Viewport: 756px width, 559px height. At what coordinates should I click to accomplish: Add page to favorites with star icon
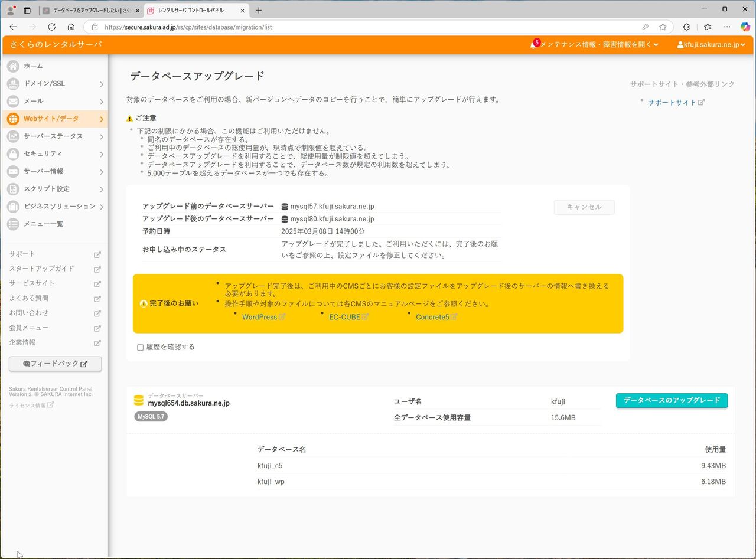coord(663,27)
